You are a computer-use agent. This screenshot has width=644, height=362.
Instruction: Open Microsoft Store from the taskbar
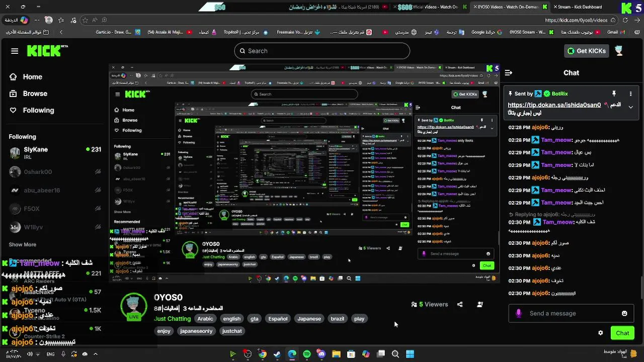(351, 354)
